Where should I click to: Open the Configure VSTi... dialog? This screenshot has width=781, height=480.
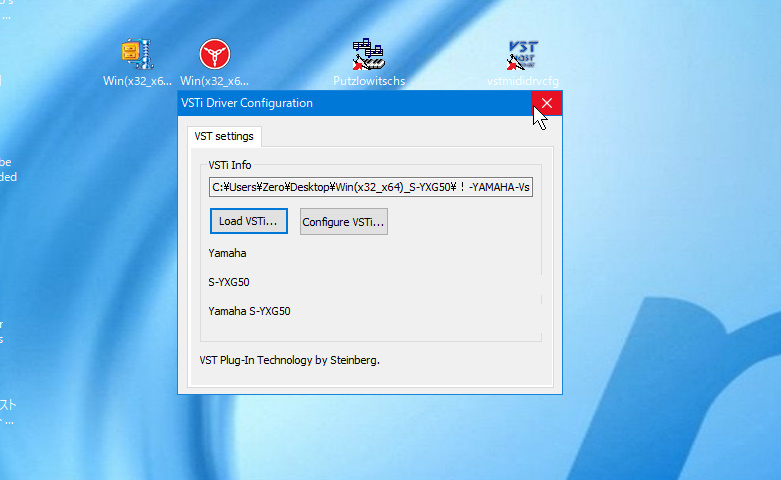point(344,222)
